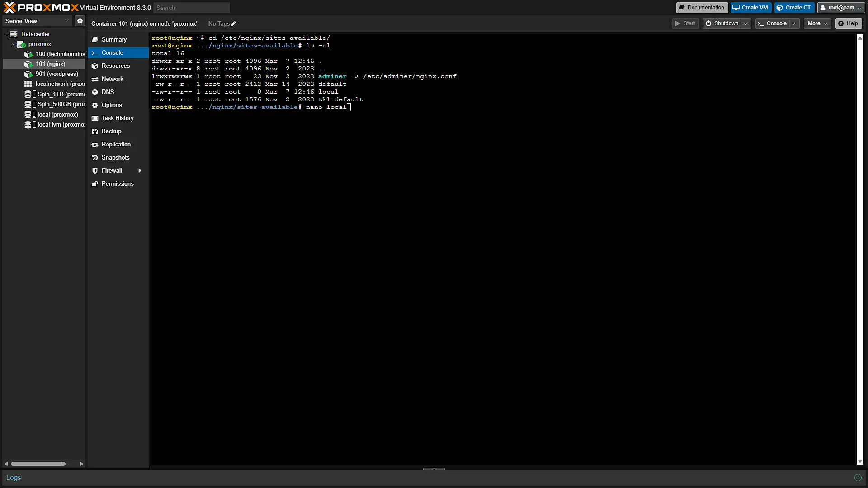The height and width of the screenshot is (488, 868).
Task: Select the Spin_1TB storage entry
Action: point(55,94)
